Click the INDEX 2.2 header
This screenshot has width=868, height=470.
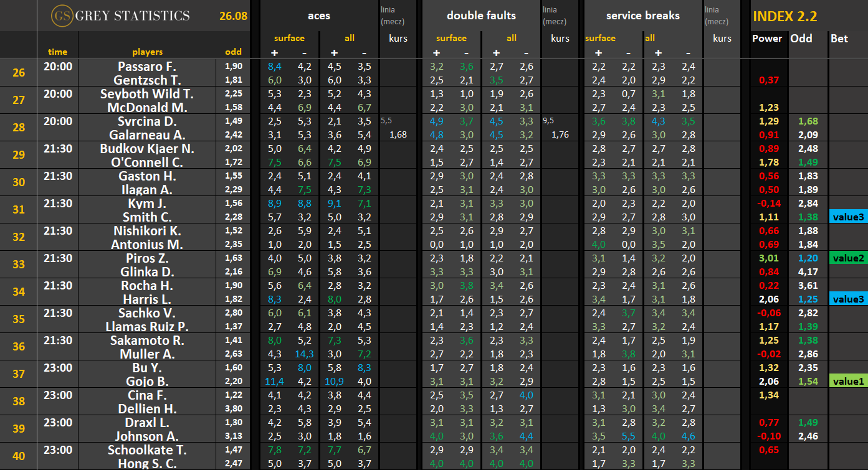click(785, 16)
